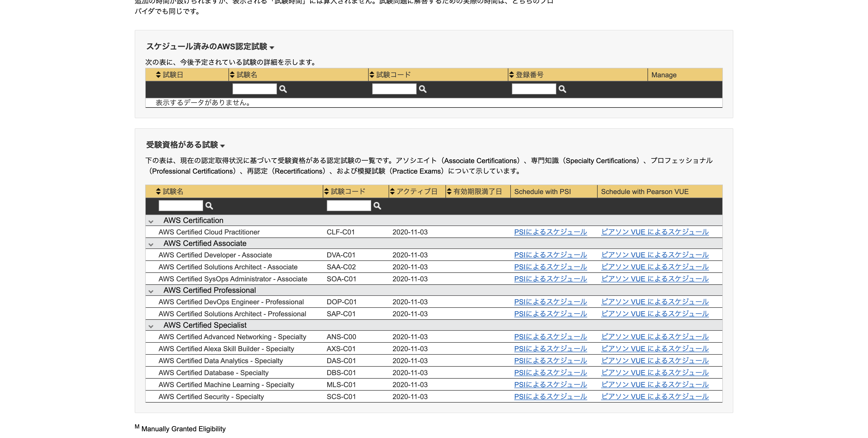Click the search icon next to 登録番号 filter
Image resolution: width=868 pixels, height=438 pixels.
point(562,89)
